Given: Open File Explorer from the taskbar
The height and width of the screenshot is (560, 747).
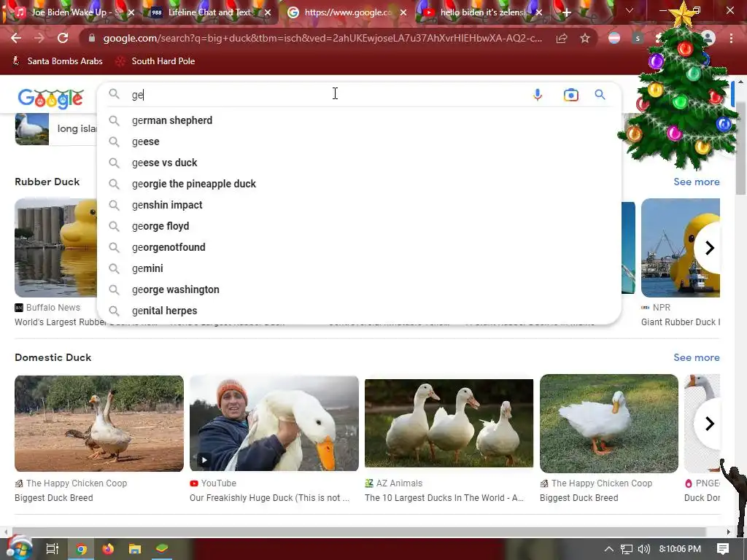Looking at the screenshot, I should [x=135, y=549].
